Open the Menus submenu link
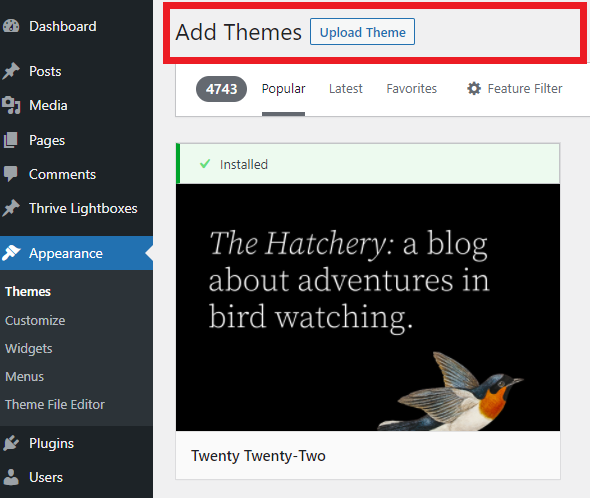This screenshot has width=590, height=498. pyautogui.click(x=24, y=376)
